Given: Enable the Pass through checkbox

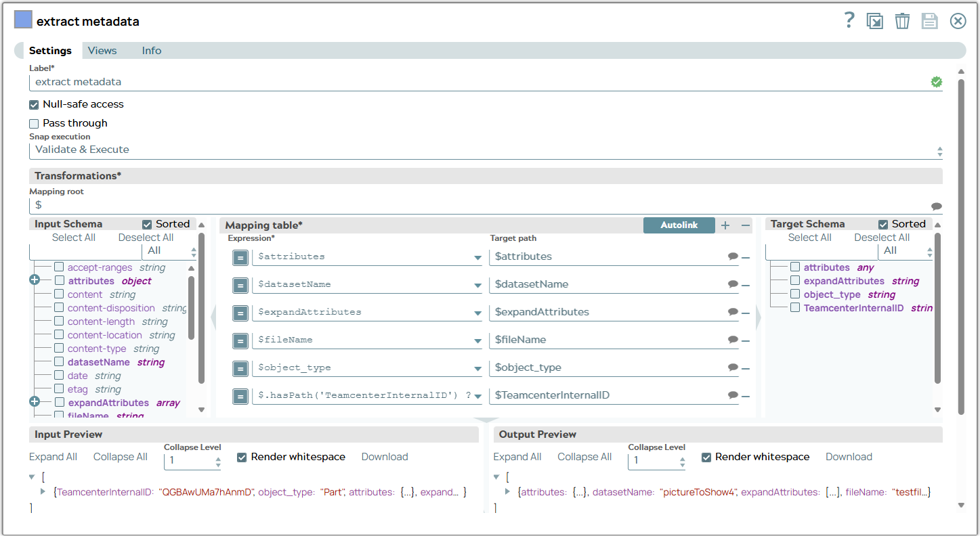Looking at the screenshot, I should coord(34,124).
